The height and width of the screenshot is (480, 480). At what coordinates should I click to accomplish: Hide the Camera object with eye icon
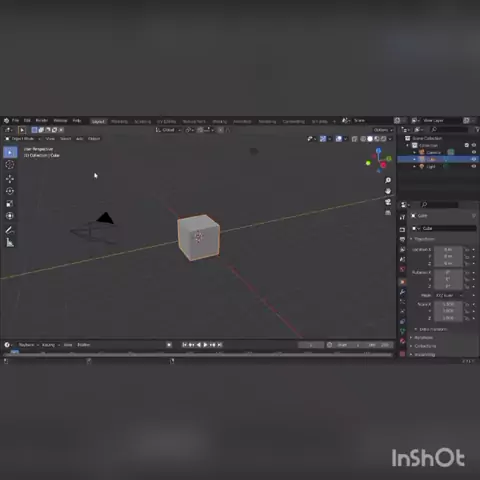pos(474,152)
